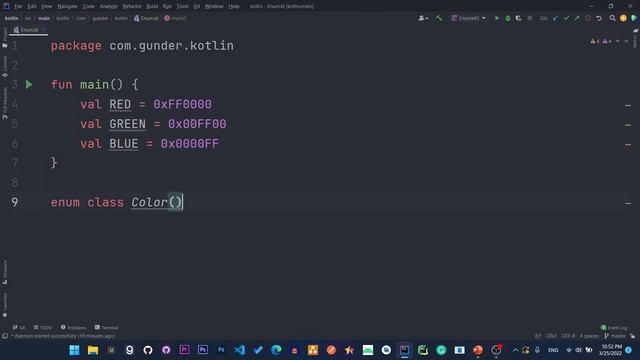The image size is (640, 360).
Task: Open the Problems tool window tab
Action: 73,328
